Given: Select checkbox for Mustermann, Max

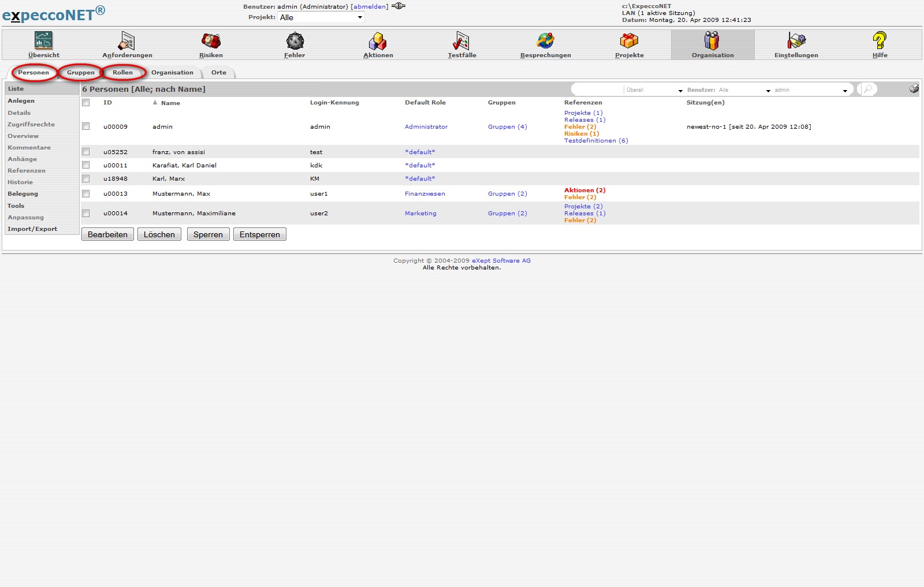Looking at the screenshot, I should [86, 194].
